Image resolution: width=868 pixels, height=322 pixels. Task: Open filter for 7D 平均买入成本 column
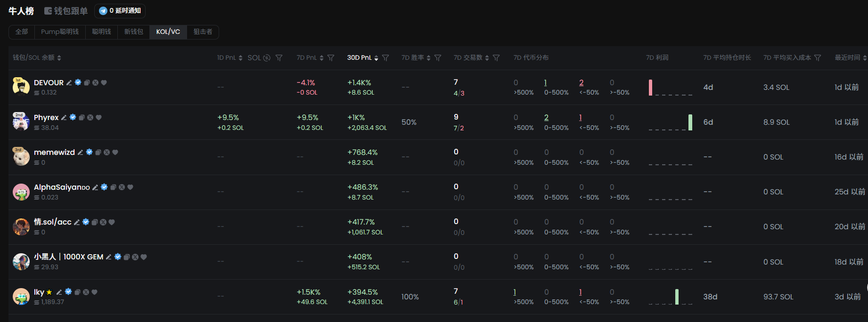(x=818, y=58)
